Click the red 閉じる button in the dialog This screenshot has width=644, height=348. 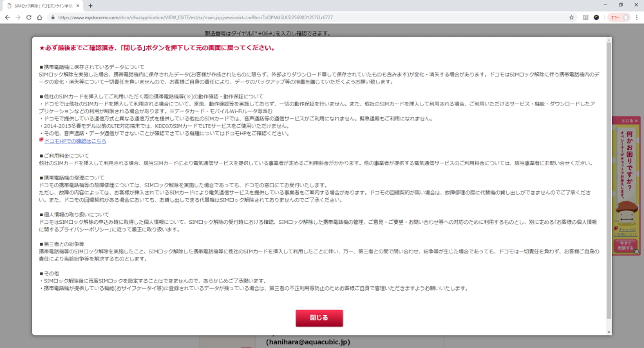click(319, 318)
